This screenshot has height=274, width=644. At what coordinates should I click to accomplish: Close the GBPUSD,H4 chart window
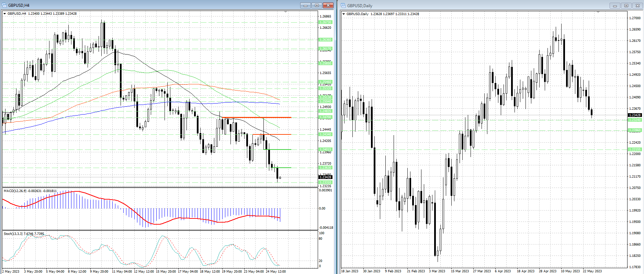click(x=328, y=5)
